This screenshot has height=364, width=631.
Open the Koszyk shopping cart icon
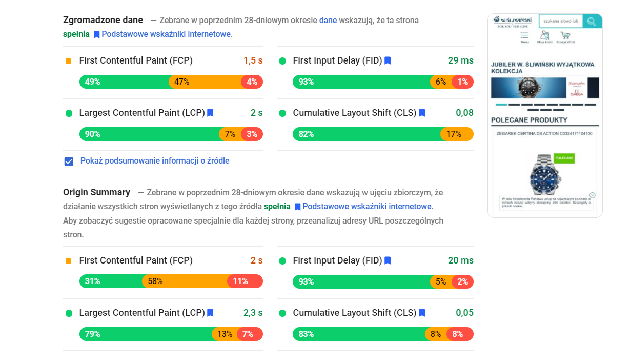point(565,35)
